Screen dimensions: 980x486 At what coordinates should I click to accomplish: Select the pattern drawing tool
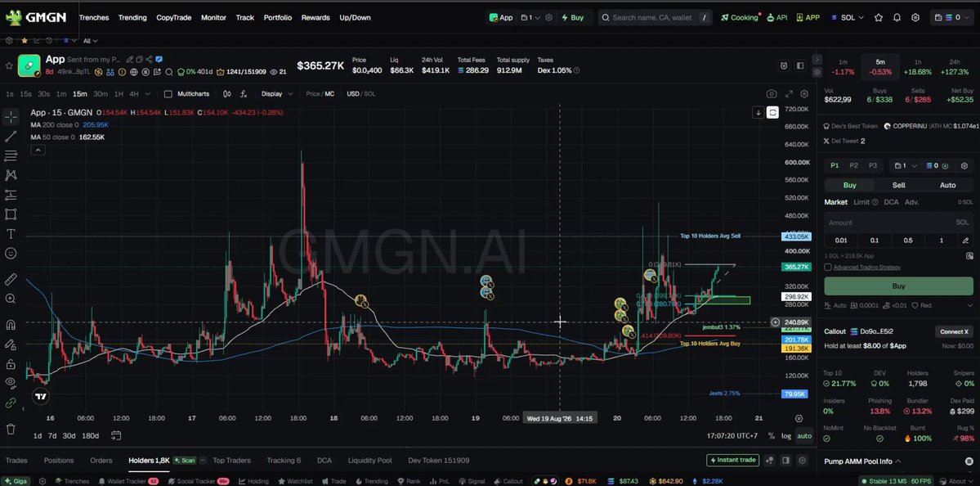11,175
